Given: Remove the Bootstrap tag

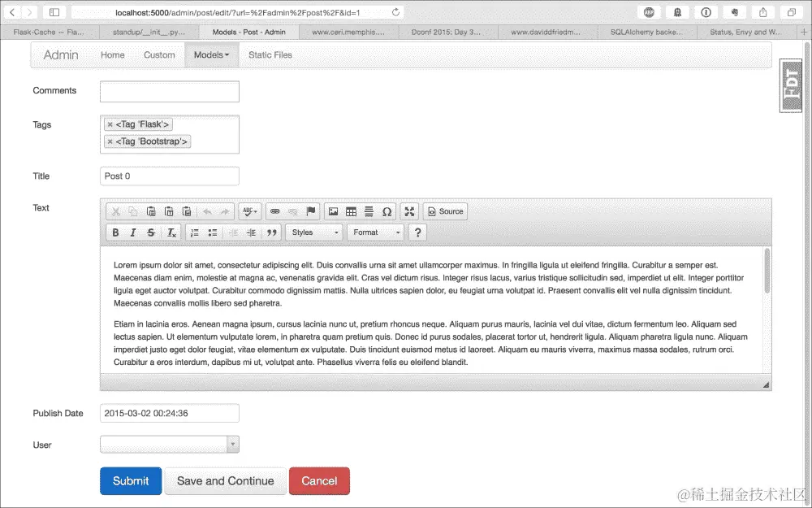Looking at the screenshot, I should click(x=110, y=141).
